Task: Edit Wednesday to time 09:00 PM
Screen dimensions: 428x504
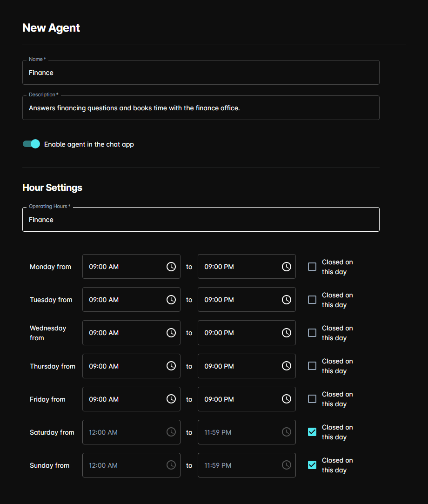Action: pyautogui.click(x=247, y=333)
